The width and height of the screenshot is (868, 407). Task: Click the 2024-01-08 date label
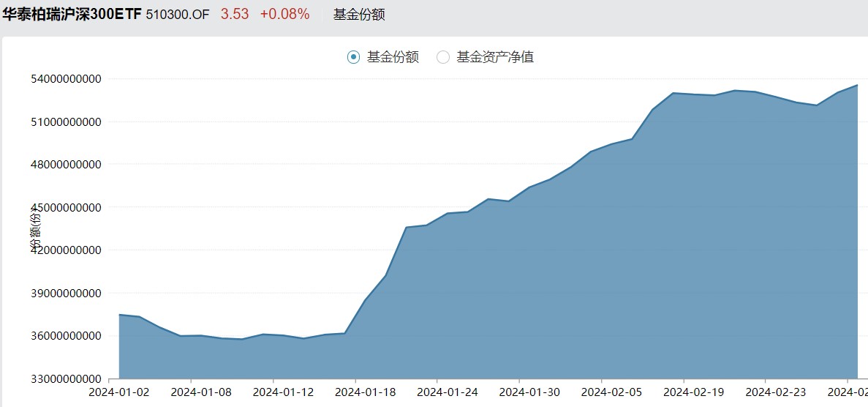coord(201,392)
